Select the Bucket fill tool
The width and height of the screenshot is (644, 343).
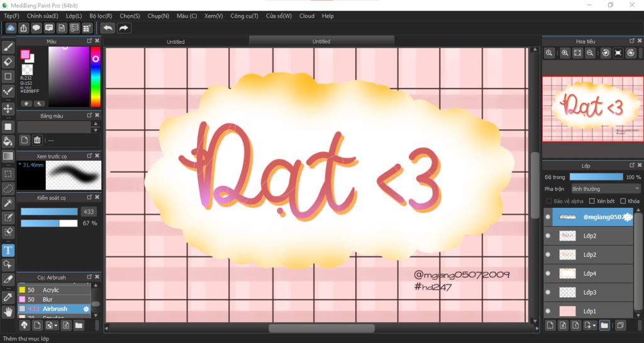(x=8, y=141)
